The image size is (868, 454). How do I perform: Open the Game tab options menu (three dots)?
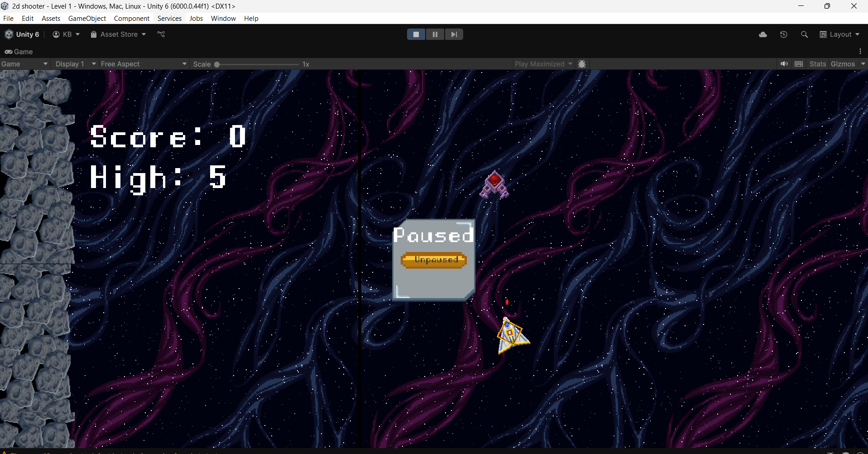860,52
